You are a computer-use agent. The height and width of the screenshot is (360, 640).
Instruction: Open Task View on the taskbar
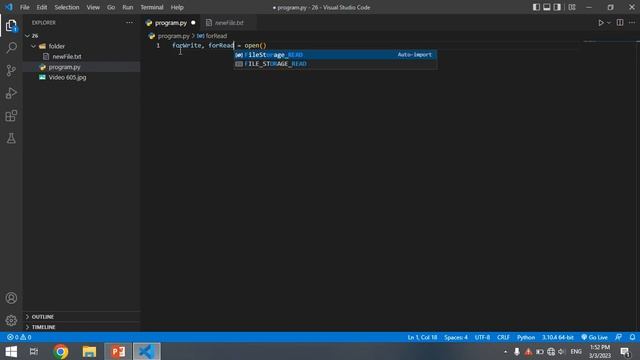coord(34,351)
